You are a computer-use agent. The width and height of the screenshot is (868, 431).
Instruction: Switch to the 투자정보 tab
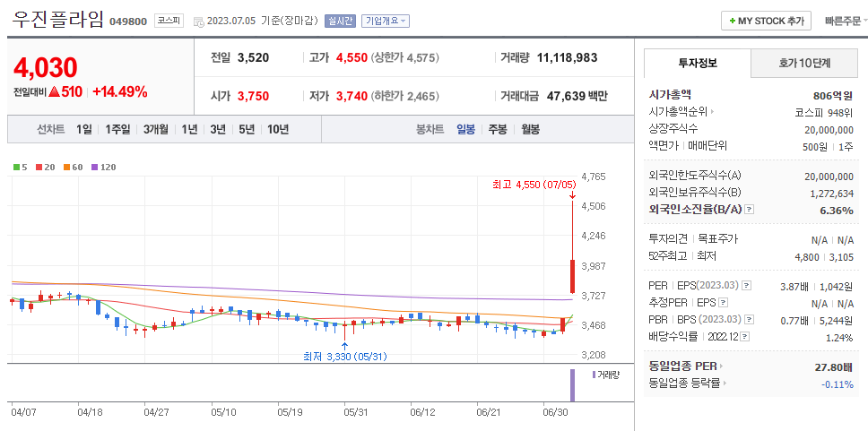tap(698, 63)
